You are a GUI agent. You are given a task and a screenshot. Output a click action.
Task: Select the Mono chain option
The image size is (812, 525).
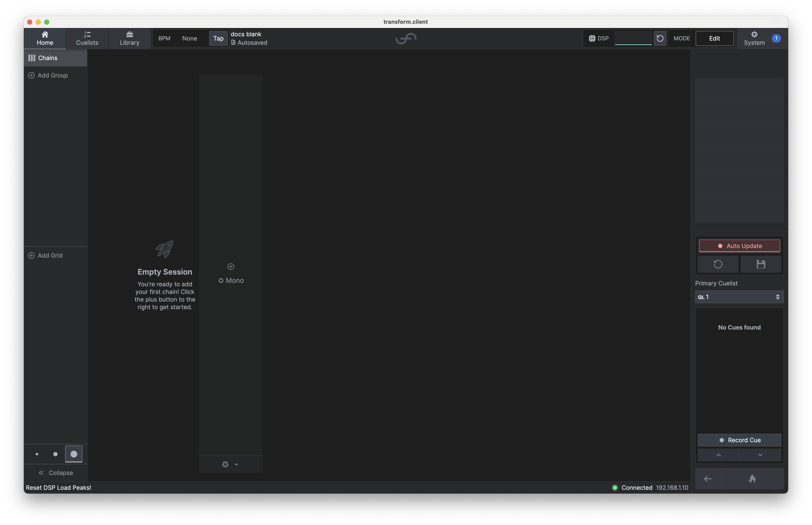click(231, 280)
